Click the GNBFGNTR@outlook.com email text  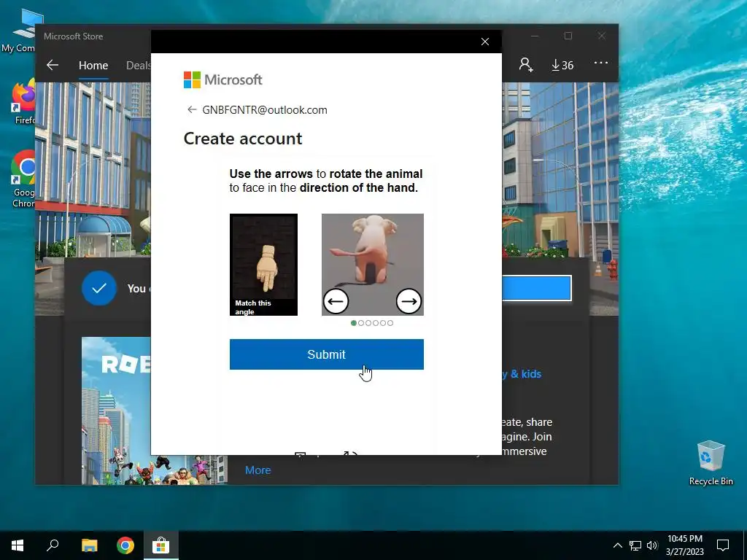265,110
